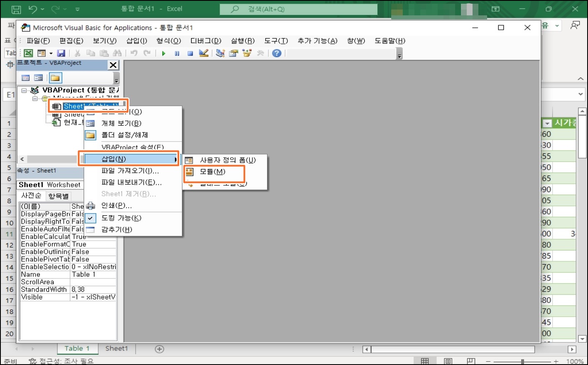Open the 편집(E) menu

tap(71, 41)
